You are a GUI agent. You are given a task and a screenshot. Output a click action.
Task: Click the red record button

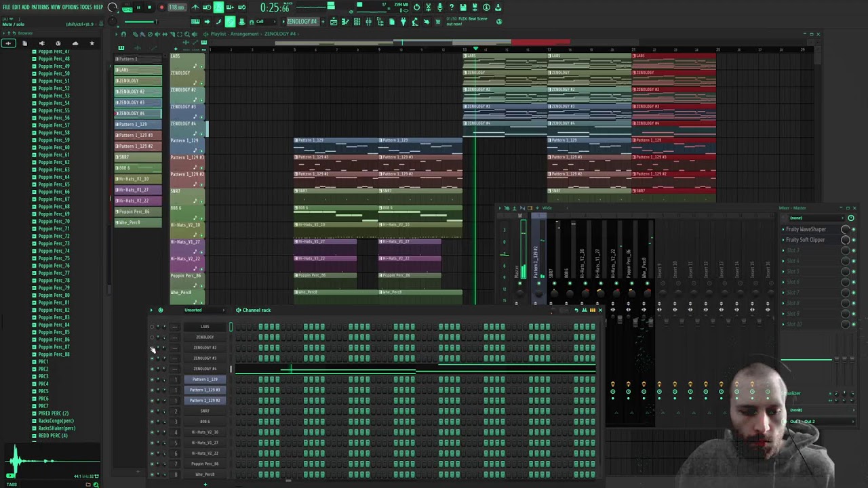pos(161,7)
